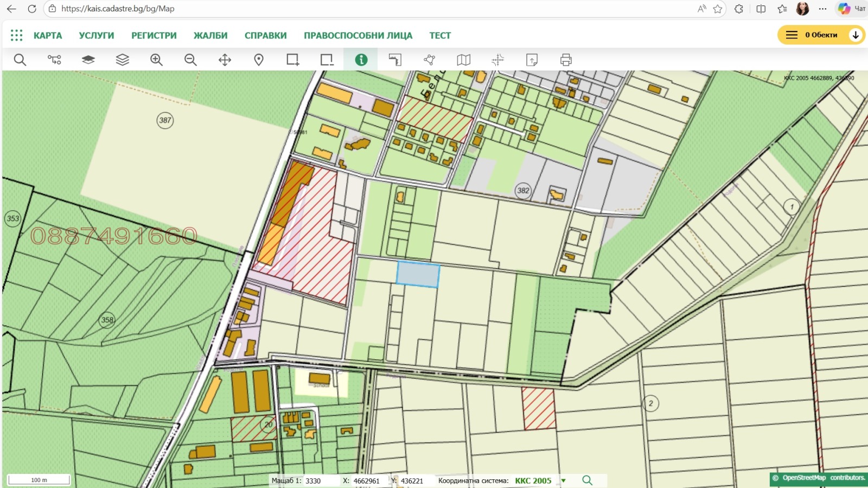The image size is (868, 488).
Task: Select the remove-from-selection rectangle tool
Action: [327, 60]
